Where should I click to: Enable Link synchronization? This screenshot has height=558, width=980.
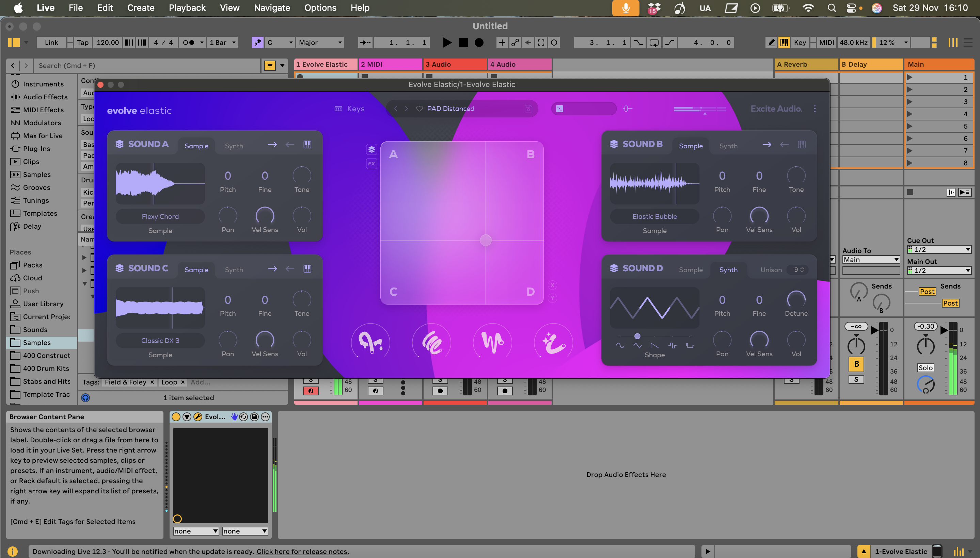[51, 43]
